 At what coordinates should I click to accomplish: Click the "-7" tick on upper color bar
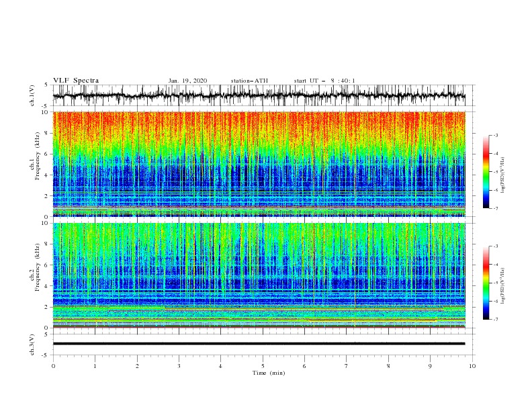coord(496,209)
